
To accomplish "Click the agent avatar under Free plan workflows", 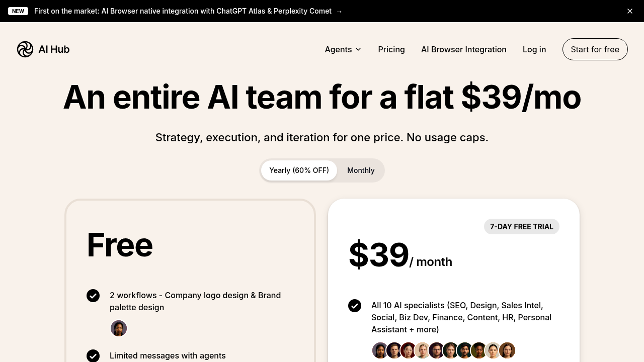I will (x=119, y=329).
